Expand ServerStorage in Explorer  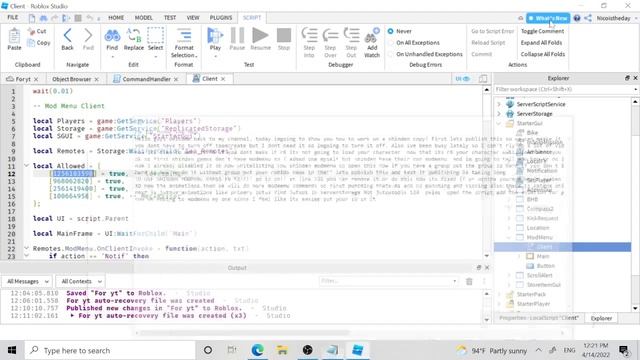499,114
